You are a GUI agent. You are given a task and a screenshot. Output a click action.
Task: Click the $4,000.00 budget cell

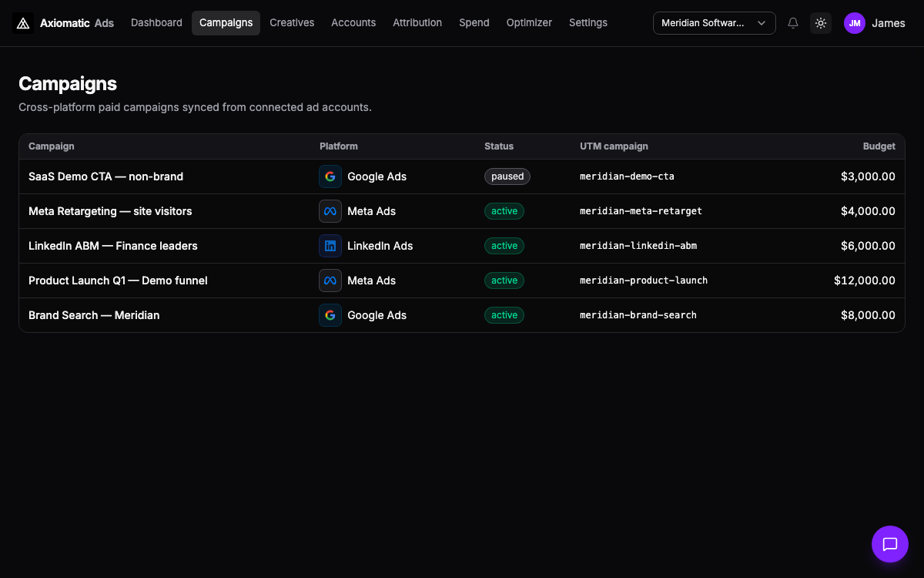[x=868, y=211]
